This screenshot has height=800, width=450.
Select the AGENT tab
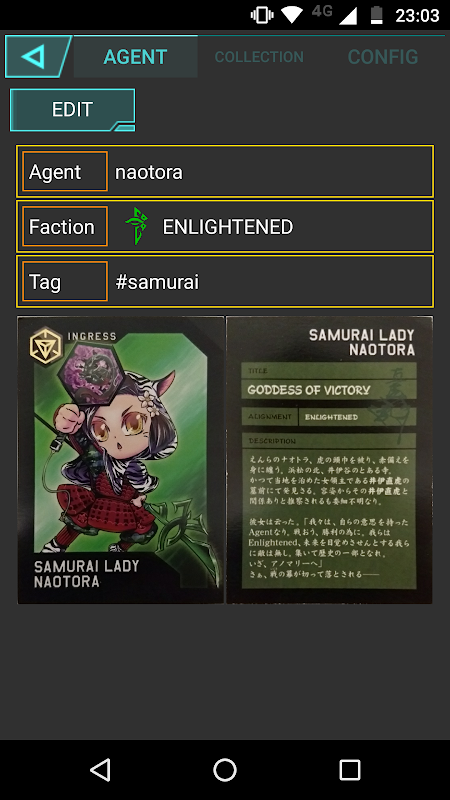coord(135,57)
